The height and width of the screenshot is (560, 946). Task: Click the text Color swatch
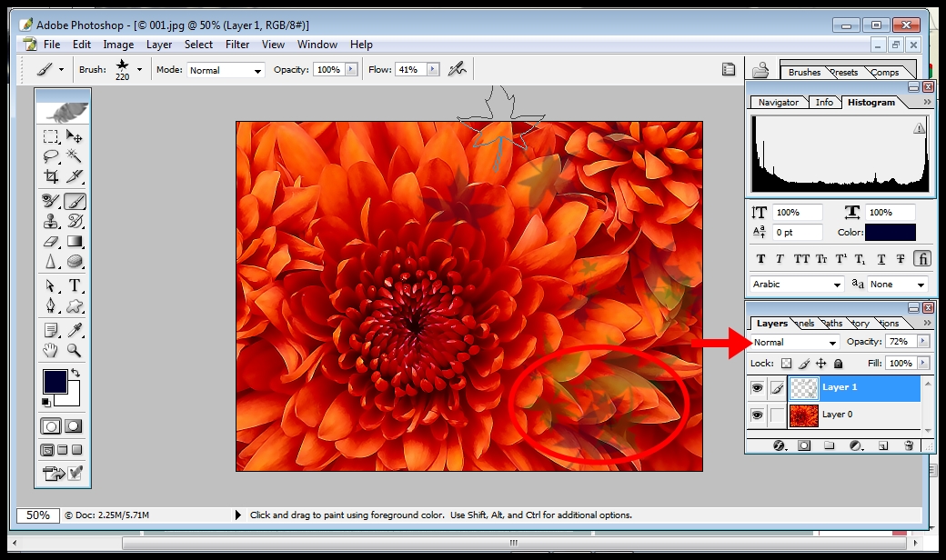890,233
